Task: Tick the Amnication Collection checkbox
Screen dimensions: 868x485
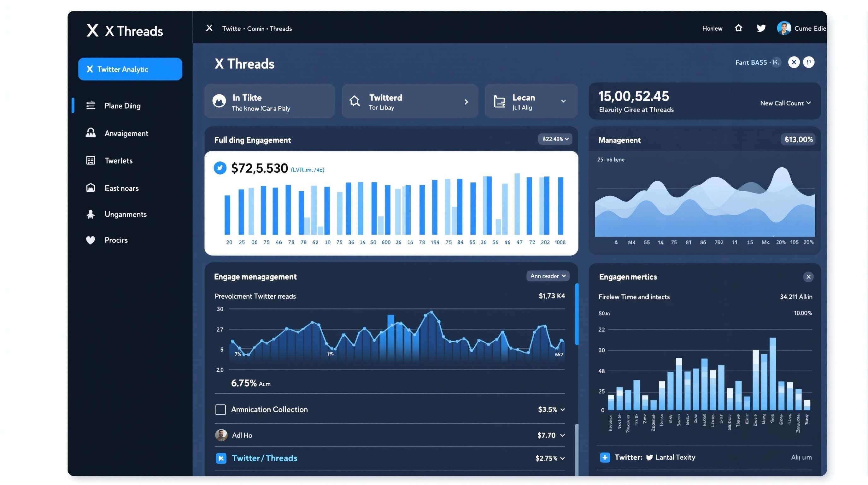Action: (x=220, y=410)
